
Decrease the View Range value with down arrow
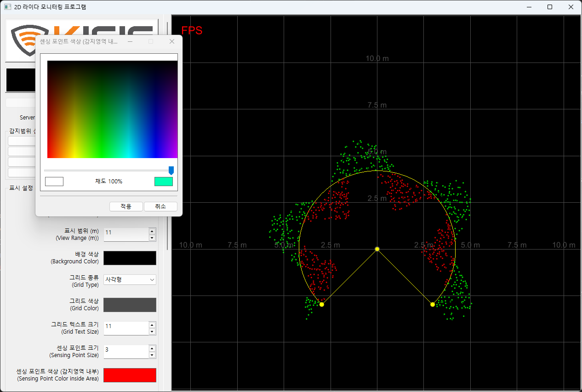coord(152,238)
